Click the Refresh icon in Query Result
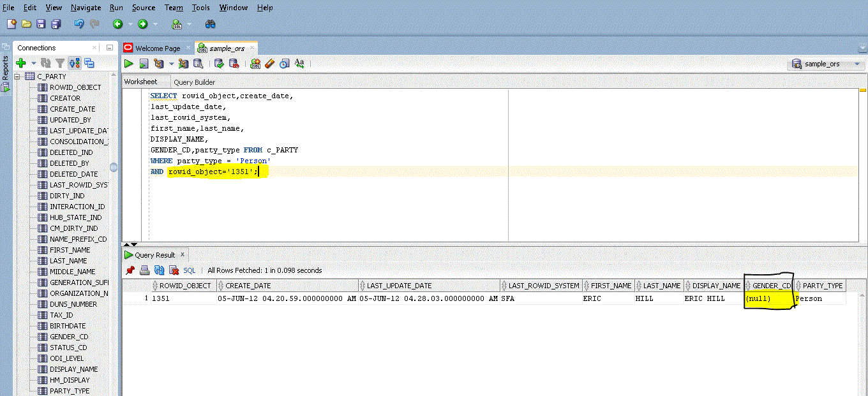Image resolution: width=868 pixels, height=396 pixels. pyautogui.click(x=160, y=270)
